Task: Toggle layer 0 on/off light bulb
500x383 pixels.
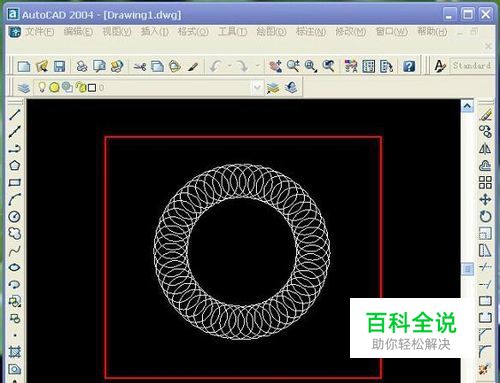Action: click(x=42, y=87)
